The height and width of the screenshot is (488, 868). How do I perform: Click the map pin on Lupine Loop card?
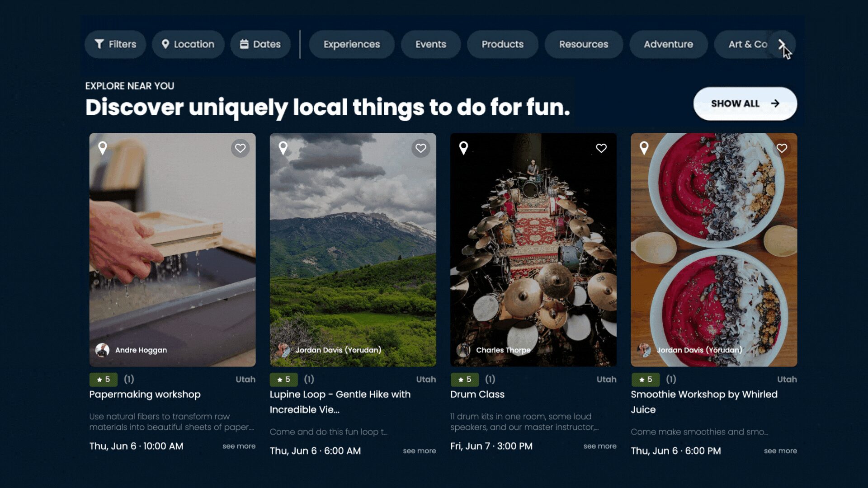(x=283, y=148)
